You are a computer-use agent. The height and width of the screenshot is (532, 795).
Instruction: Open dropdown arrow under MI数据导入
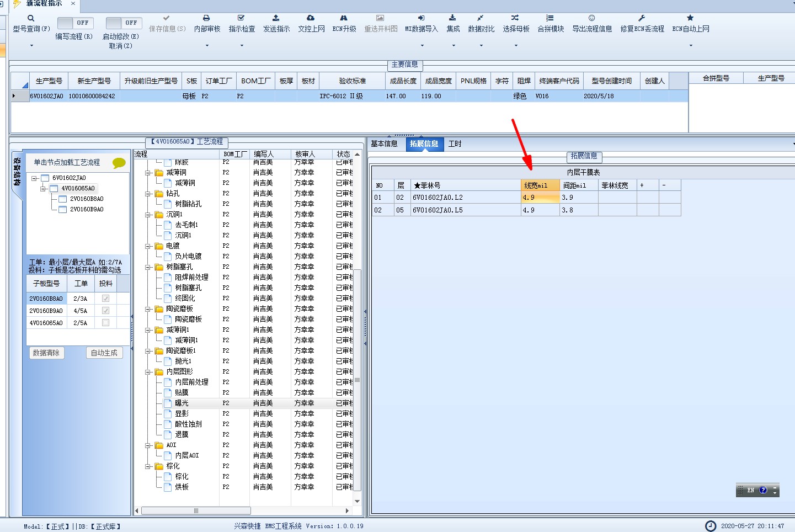421,46
